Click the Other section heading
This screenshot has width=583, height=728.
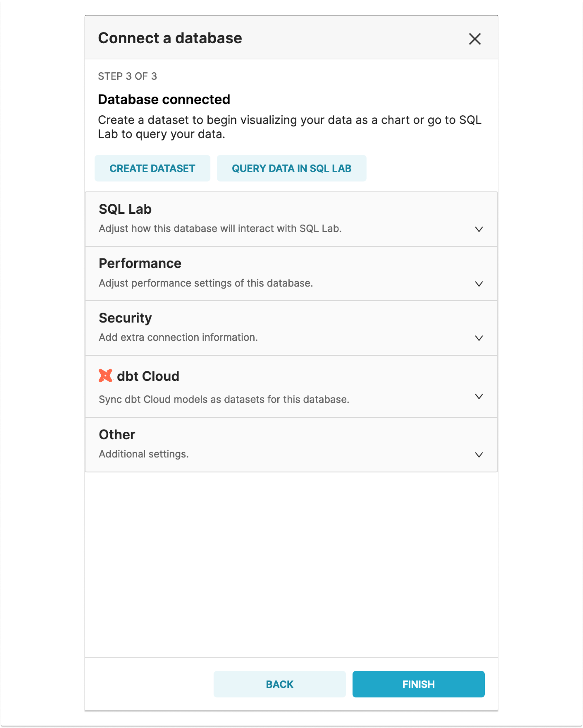click(x=117, y=435)
